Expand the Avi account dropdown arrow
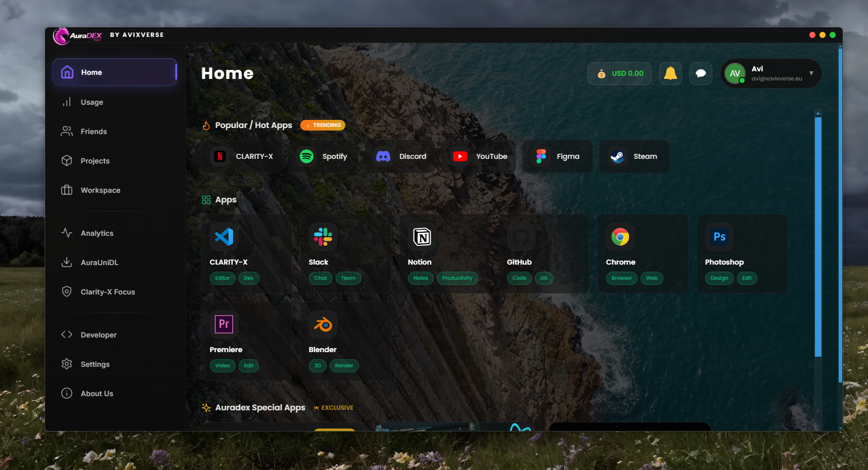868x470 pixels. coord(811,73)
